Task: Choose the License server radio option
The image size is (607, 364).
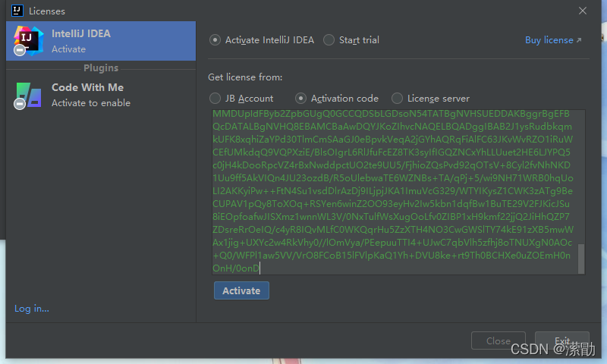Action: [x=397, y=99]
